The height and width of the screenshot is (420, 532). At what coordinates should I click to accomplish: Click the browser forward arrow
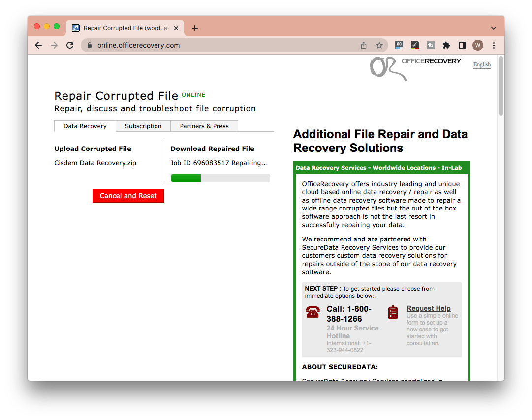pyautogui.click(x=54, y=45)
